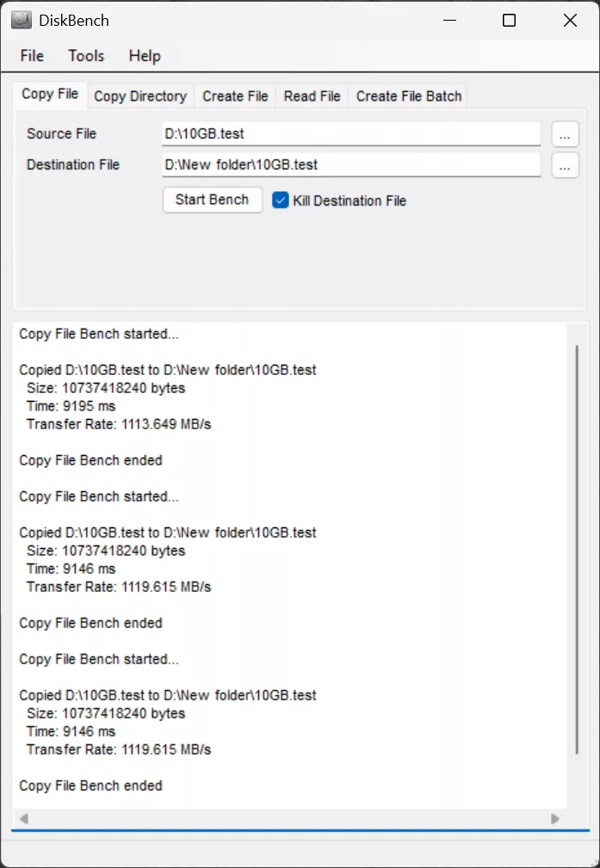Image resolution: width=600 pixels, height=868 pixels.
Task: Click the last 'Copy File Bench ended' line
Action: click(91, 785)
